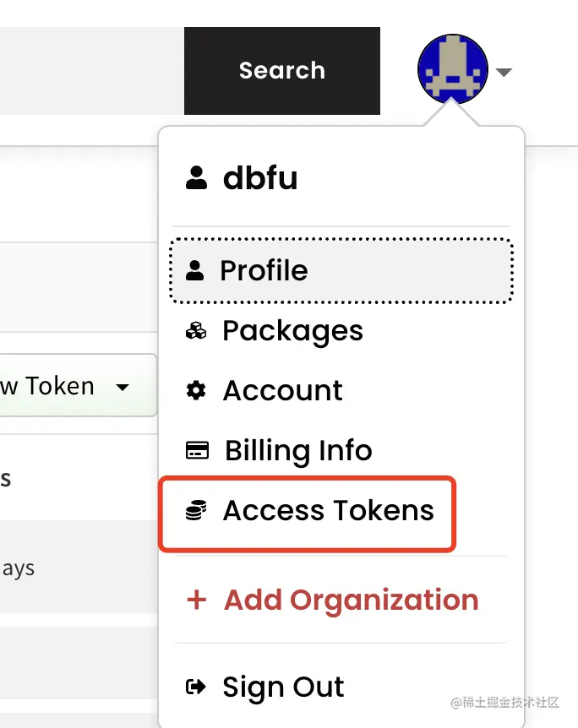Click the Billing credit card icon
This screenshot has width=578, height=728.
pyautogui.click(x=197, y=450)
